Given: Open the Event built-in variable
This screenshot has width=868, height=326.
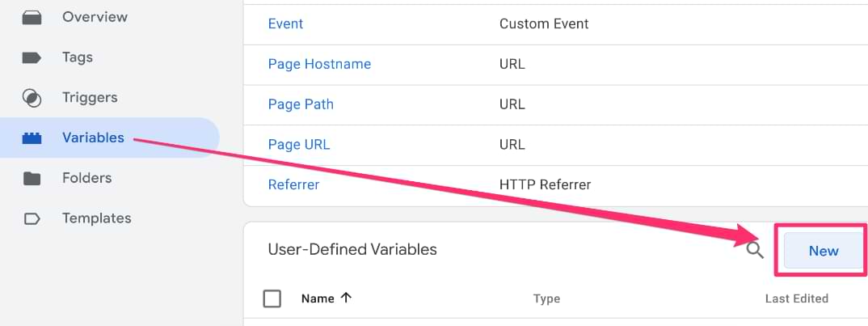Looking at the screenshot, I should [285, 23].
